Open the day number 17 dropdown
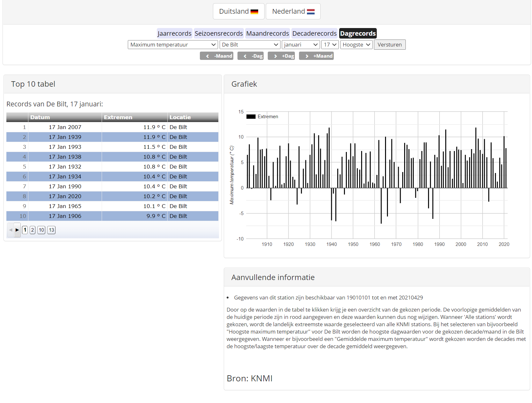This screenshot has height=403, width=532. (x=330, y=45)
